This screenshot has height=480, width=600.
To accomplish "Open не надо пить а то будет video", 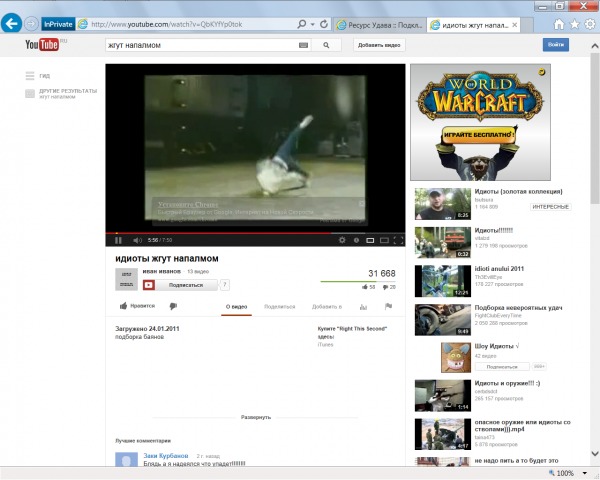I will click(516, 460).
